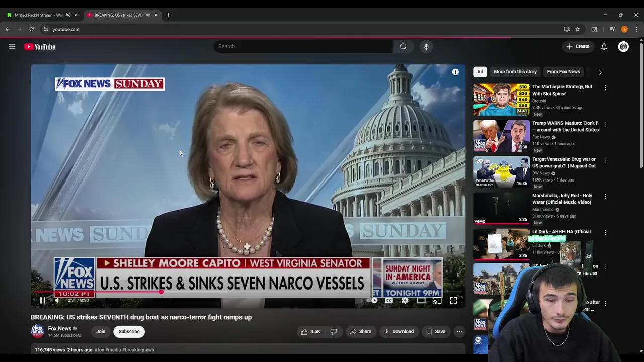Open Fox News channel name link
Viewport: 644px width, 362px height.
(60, 329)
